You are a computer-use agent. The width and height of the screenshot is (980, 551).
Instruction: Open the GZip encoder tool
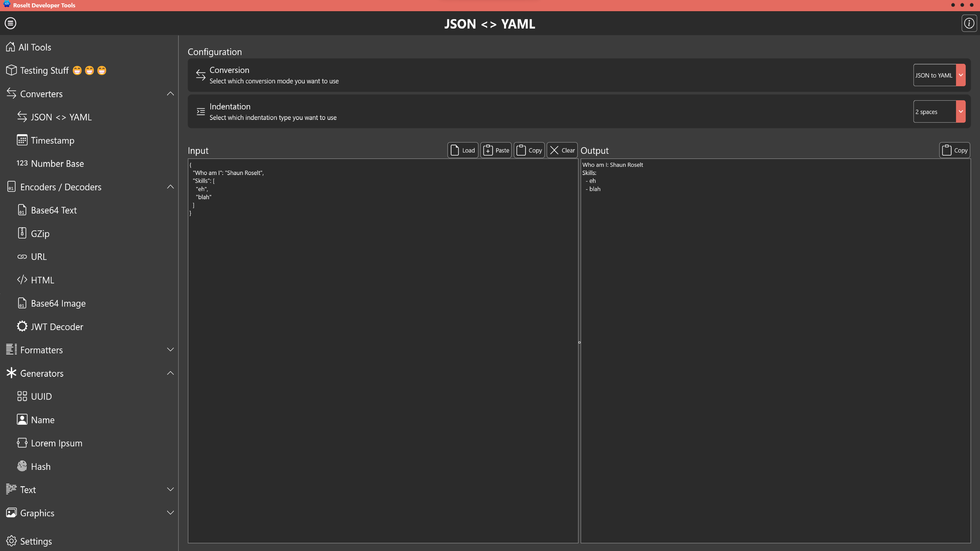point(40,233)
